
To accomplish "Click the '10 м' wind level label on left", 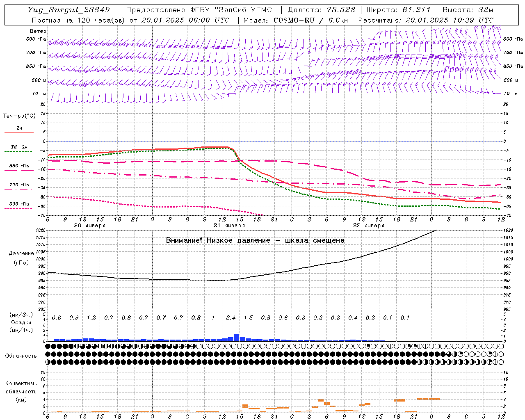I will (x=39, y=94).
